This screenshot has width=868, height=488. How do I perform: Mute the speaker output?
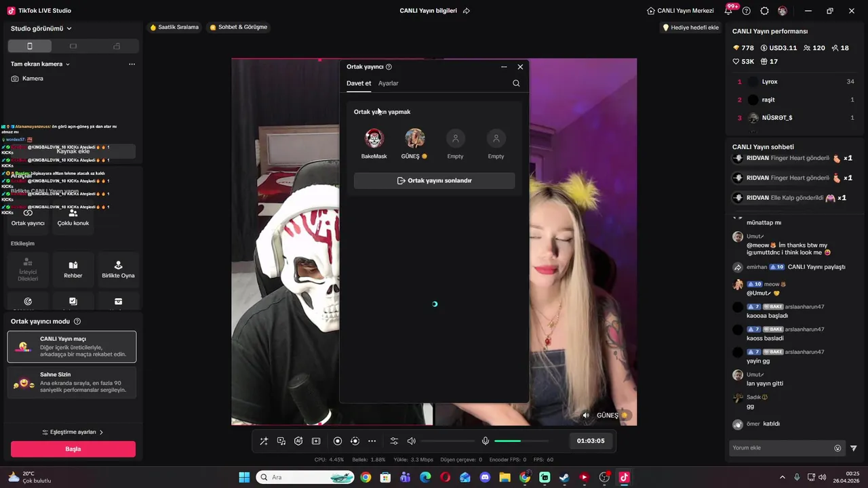411,441
